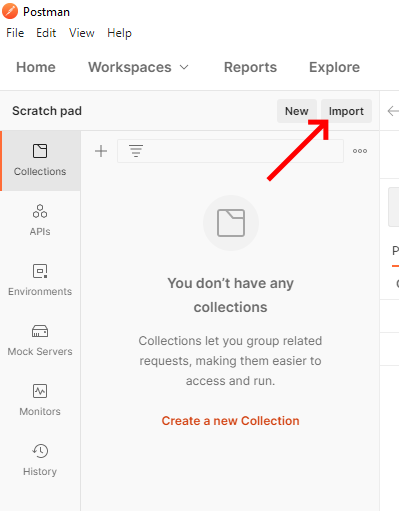This screenshot has height=511, width=399.
Task: Open the View menu
Action: click(82, 33)
